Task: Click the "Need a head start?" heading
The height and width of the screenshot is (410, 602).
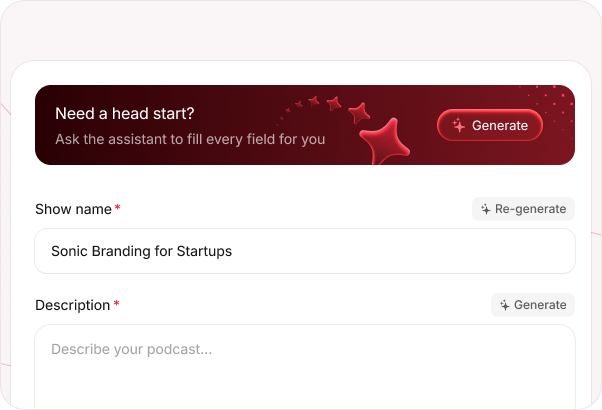Action: click(x=125, y=114)
